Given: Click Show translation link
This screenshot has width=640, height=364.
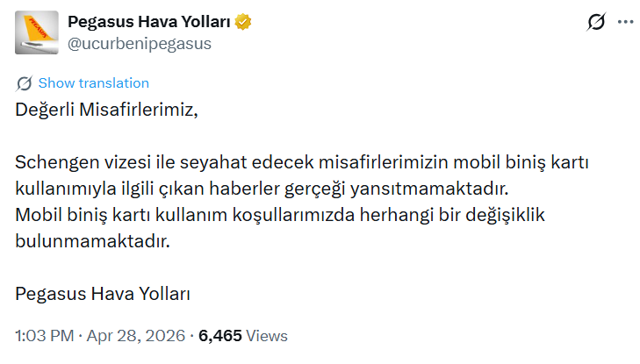Looking at the screenshot, I should coord(94,83).
